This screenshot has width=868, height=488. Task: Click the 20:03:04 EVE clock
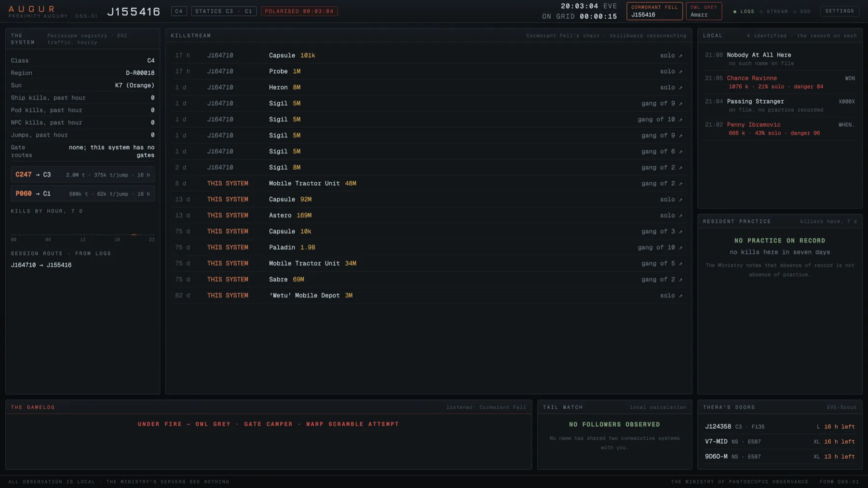tap(589, 6)
